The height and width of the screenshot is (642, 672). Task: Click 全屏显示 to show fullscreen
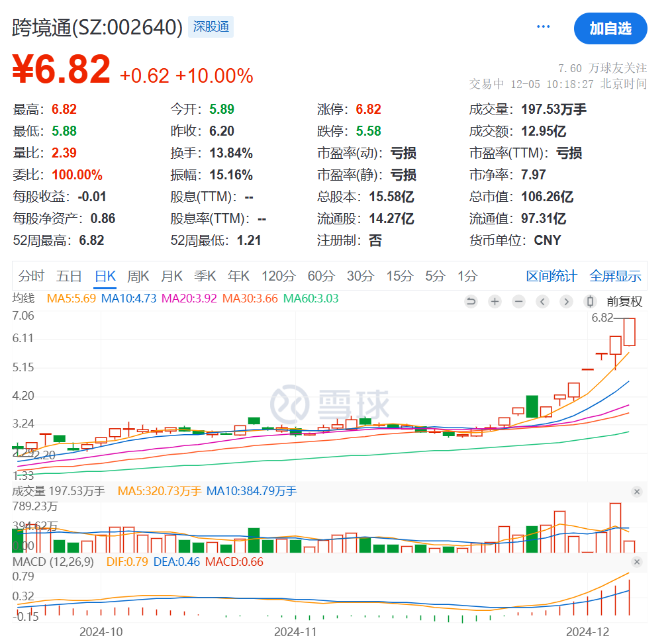[615, 276]
